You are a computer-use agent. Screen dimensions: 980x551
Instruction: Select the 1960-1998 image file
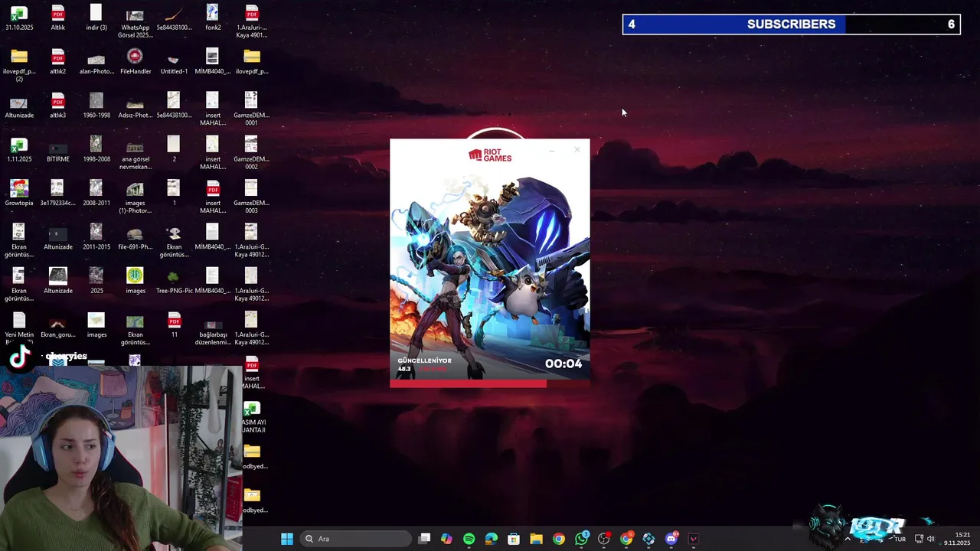coord(96,106)
